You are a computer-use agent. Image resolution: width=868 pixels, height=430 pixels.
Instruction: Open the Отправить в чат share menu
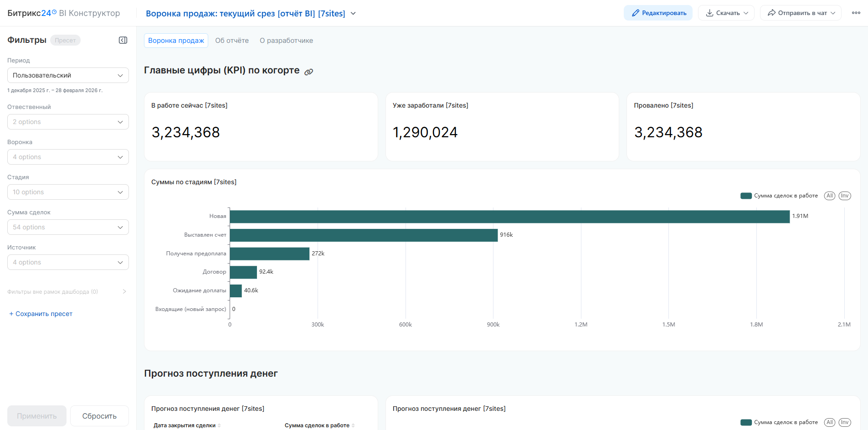pyautogui.click(x=800, y=13)
